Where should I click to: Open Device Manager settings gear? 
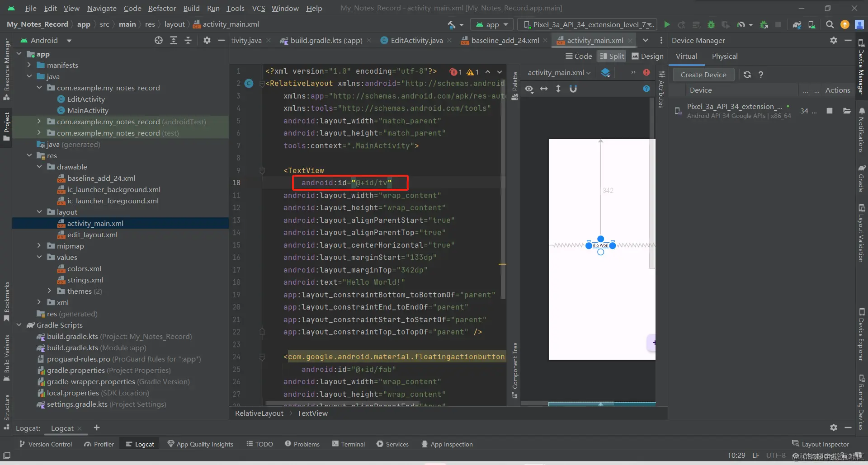[834, 40]
